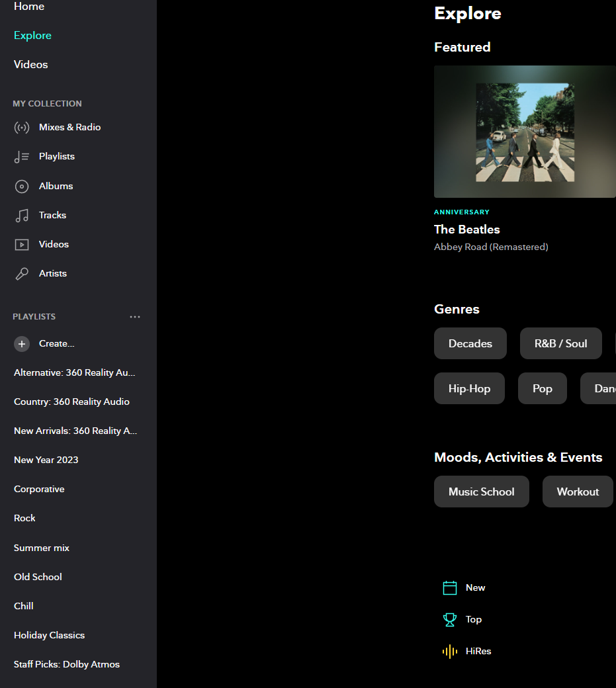Open the Music School mood category
Image resolution: width=616 pixels, height=688 pixels.
pos(481,492)
